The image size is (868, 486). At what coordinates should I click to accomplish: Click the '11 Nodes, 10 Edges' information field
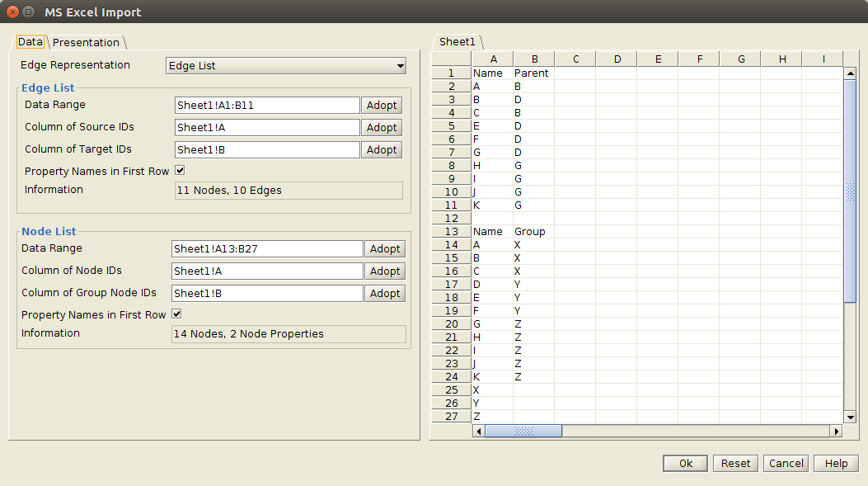click(x=289, y=190)
